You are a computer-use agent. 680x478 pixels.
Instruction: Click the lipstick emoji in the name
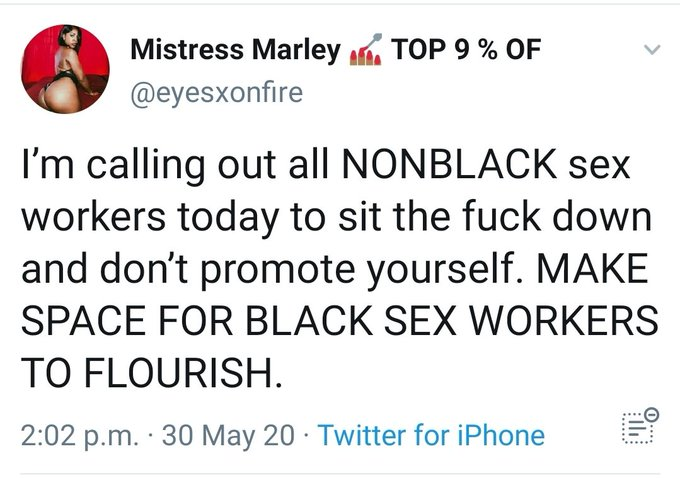366,49
